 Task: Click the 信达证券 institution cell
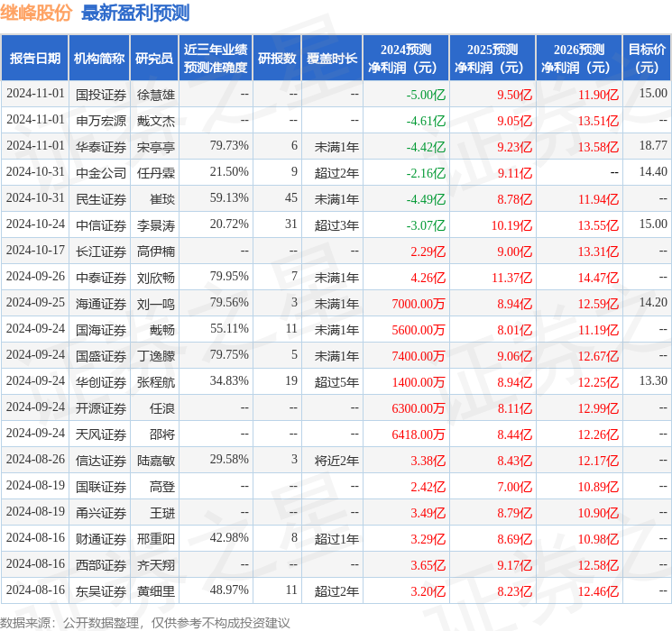pyautogui.click(x=101, y=461)
